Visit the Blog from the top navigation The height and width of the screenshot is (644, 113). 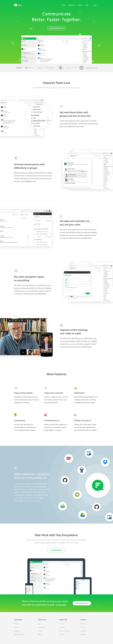pyautogui.click(x=87, y=5)
